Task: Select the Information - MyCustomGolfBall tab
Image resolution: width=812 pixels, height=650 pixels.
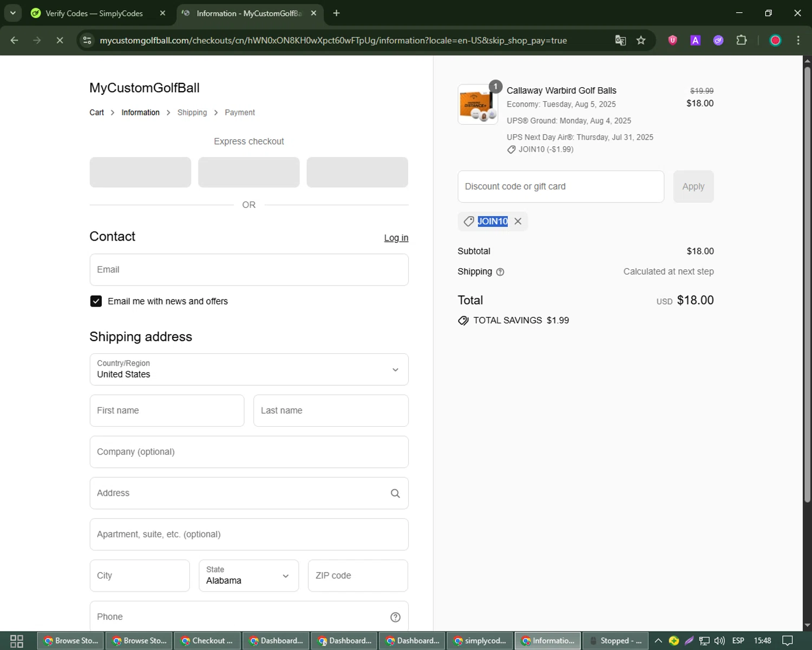Action: pos(250,13)
